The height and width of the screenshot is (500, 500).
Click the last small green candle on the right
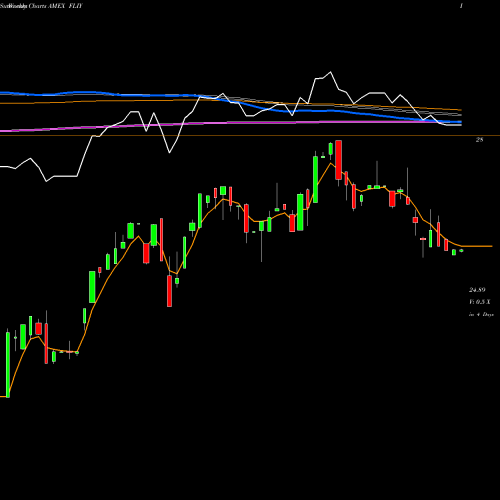[461, 250]
